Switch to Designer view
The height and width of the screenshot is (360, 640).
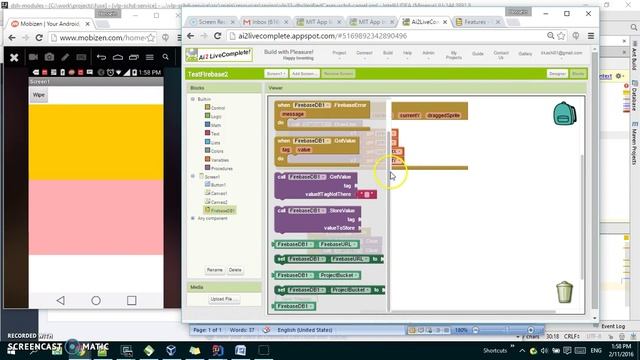[x=557, y=74]
